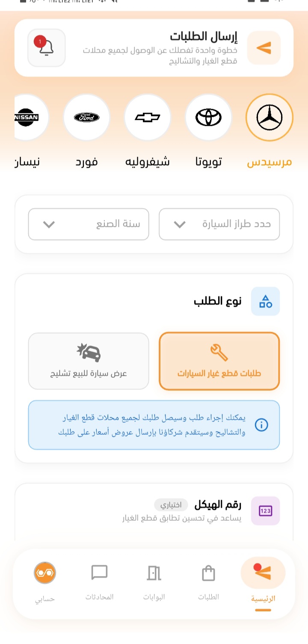
Task: Expand the نوع الطلب section shape icon
Action: (265, 301)
